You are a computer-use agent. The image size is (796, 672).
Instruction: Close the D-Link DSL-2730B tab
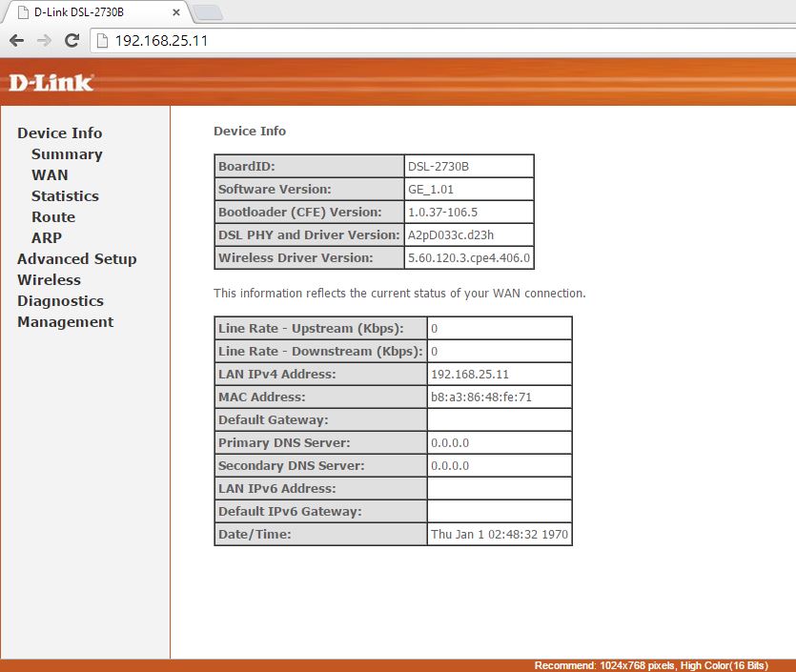point(176,12)
